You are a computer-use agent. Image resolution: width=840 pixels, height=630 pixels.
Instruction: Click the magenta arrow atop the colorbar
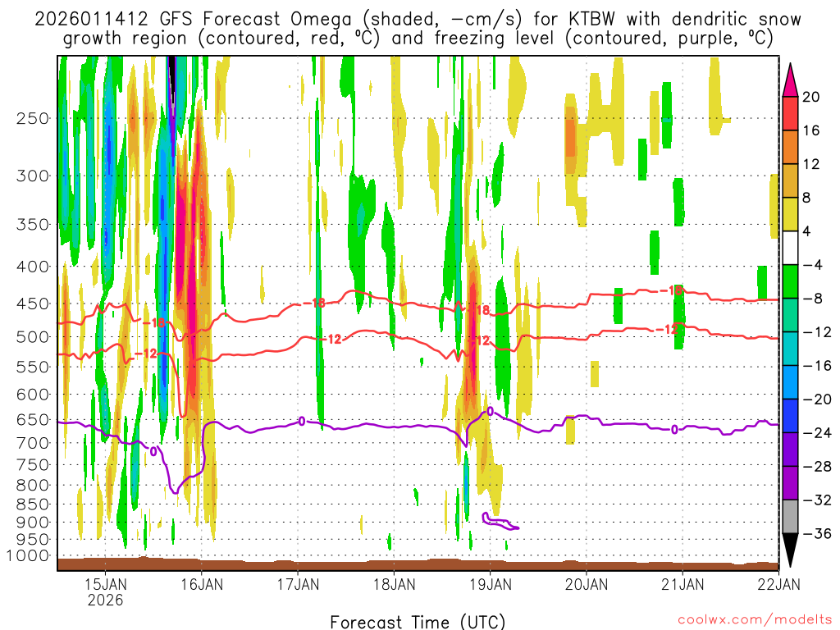click(792, 80)
